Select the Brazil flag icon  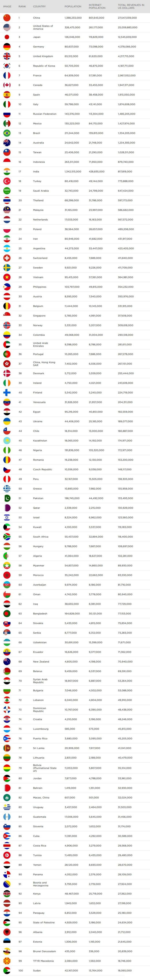click(7, 133)
